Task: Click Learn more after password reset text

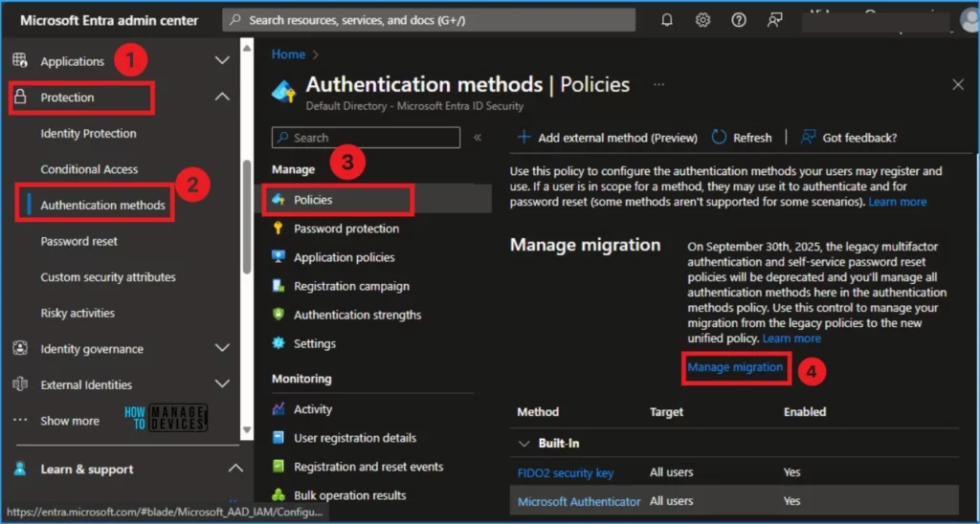Action: pyautogui.click(x=898, y=202)
